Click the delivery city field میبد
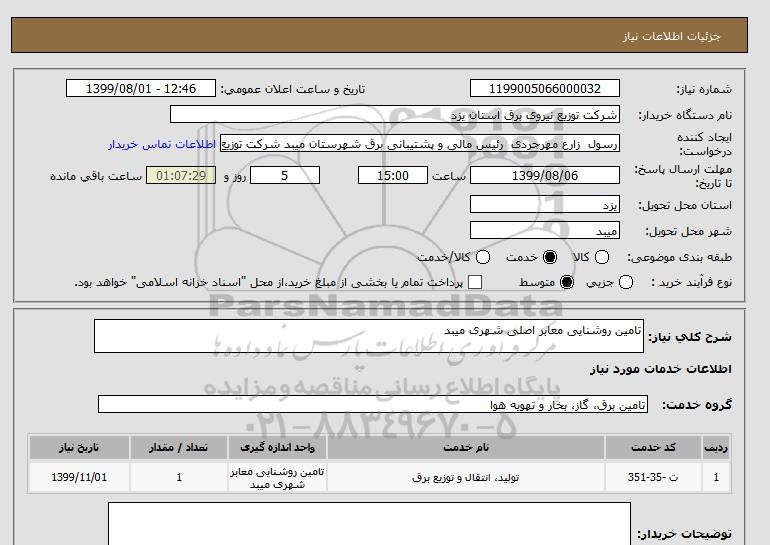 pyautogui.click(x=545, y=230)
